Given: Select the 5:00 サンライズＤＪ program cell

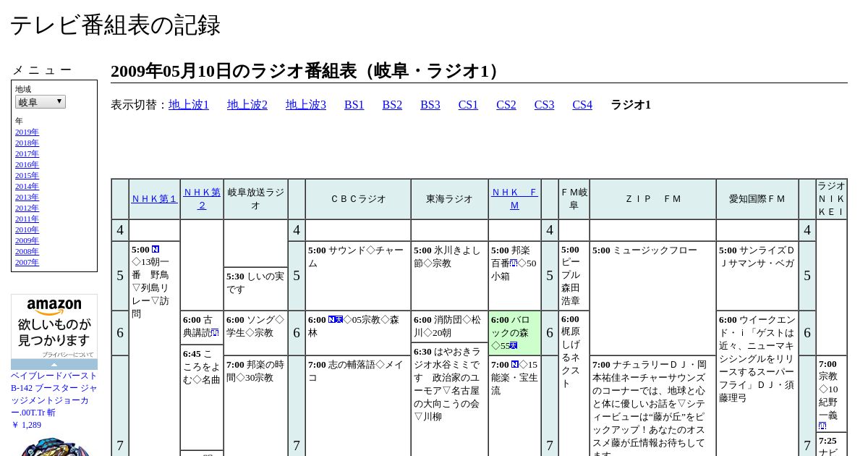Looking at the screenshot, I should coord(757,276).
